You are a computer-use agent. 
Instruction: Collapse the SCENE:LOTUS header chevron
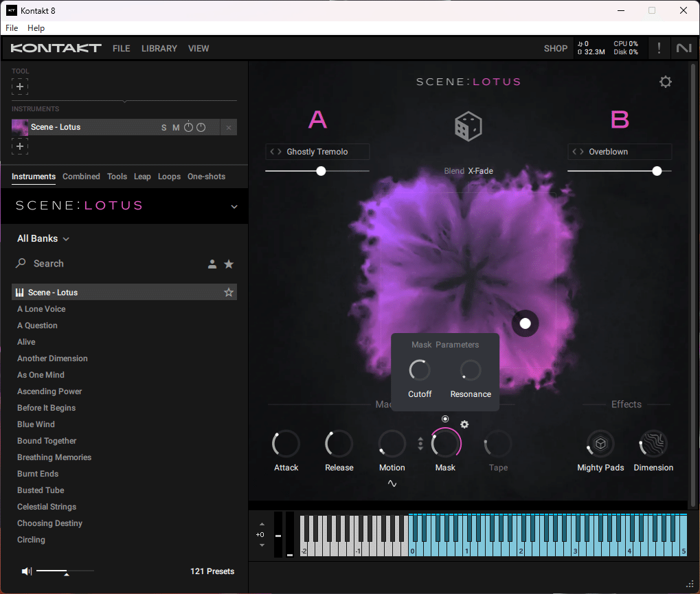pos(234,206)
